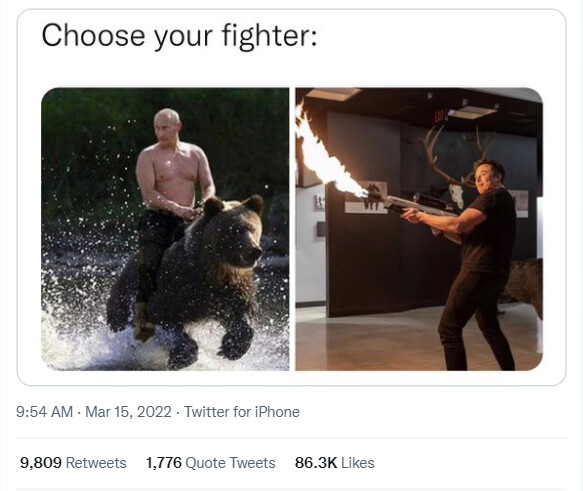The image size is (583, 491).
Task: Click the shirtless rider's head
Action: 167,125
